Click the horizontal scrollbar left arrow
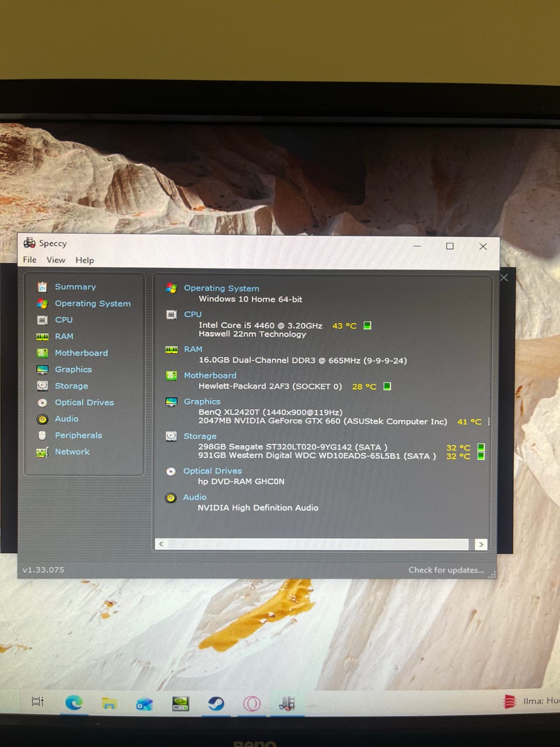This screenshot has width=560, height=747. 161,544
